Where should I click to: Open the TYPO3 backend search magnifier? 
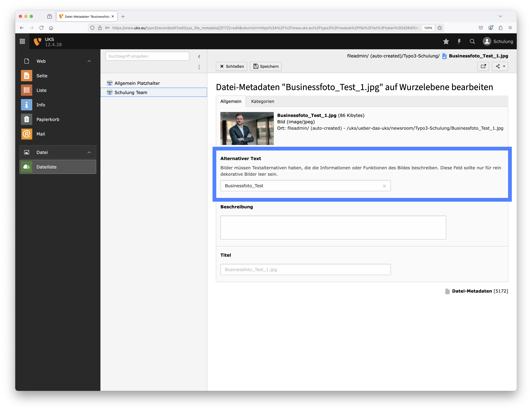[472, 42]
